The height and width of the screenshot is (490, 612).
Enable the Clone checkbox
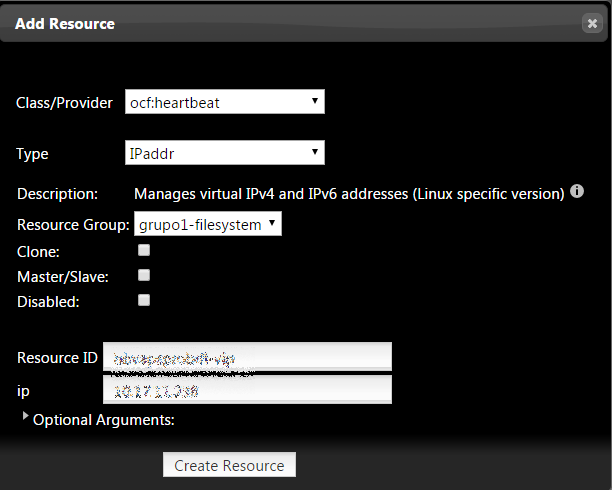pos(144,250)
